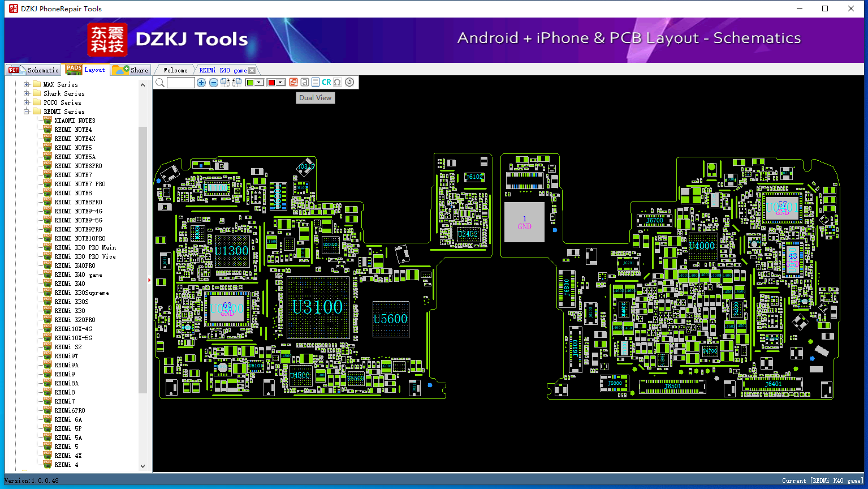The height and width of the screenshot is (489, 868).
Task: Select REDMI K30Supreme in the tree
Action: (x=82, y=293)
